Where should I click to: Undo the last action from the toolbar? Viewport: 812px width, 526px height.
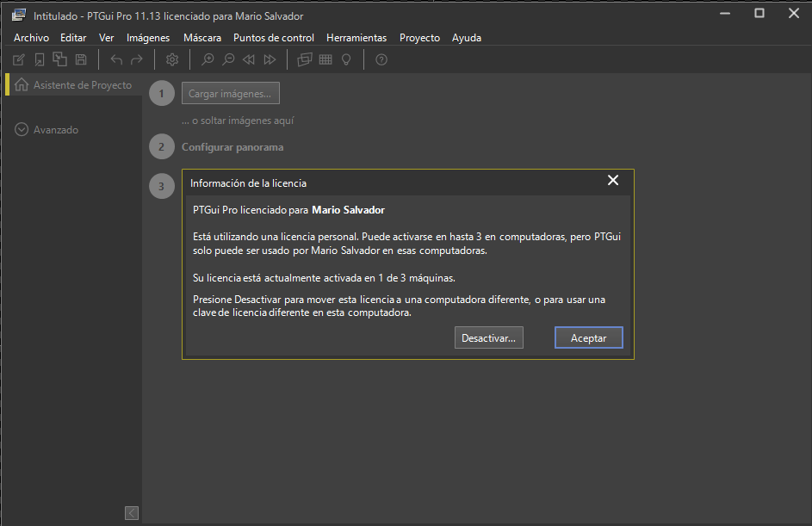[116, 59]
